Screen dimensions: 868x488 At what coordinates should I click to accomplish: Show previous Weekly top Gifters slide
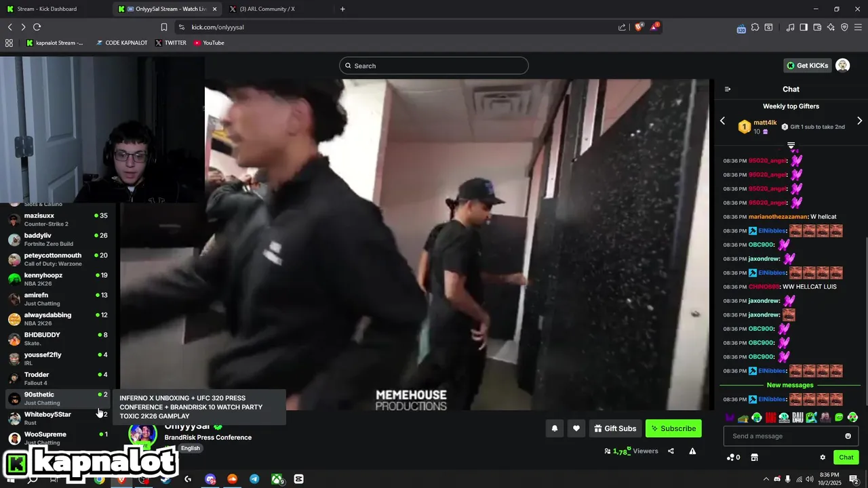[x=723, y=121]
